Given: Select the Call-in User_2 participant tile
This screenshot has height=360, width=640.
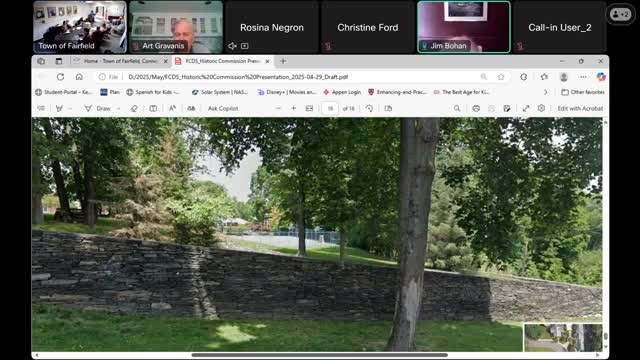Looking at the screenshot, I should click(560, 27).
